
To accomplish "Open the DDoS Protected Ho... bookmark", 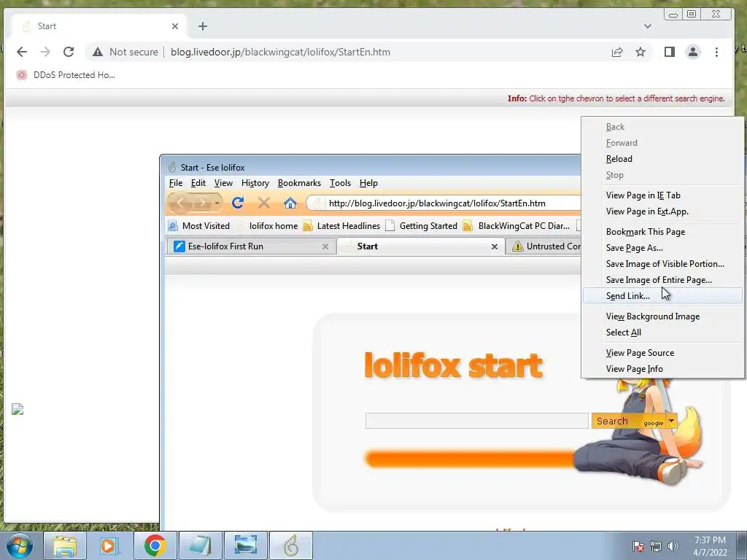I will point(66,75).
